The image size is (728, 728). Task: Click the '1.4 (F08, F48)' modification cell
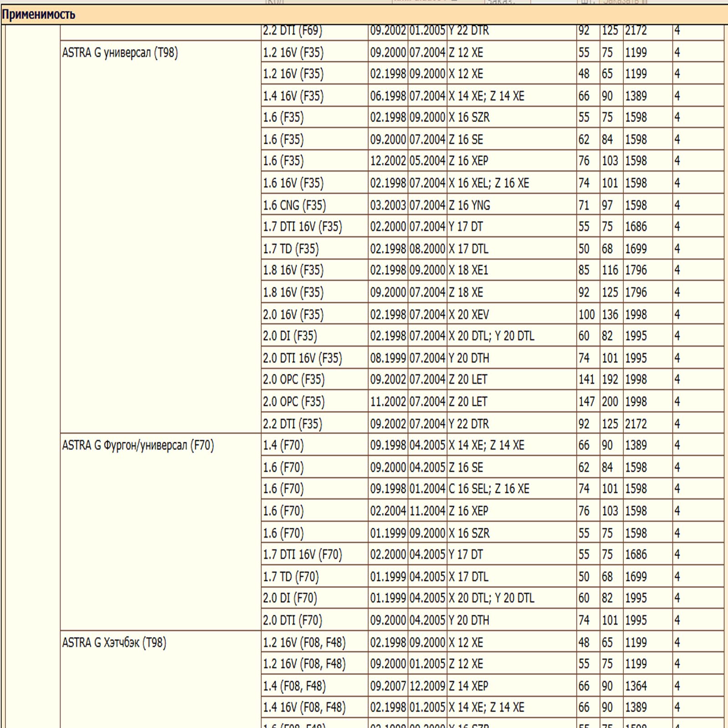pyautogui.click(x=294, y=686)
